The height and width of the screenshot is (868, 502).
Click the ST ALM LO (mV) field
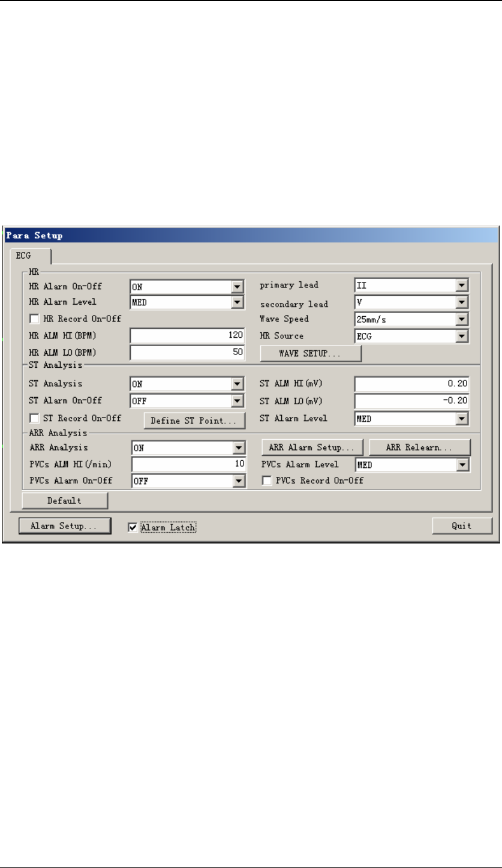pyautogui.click(x=411, y=401)
